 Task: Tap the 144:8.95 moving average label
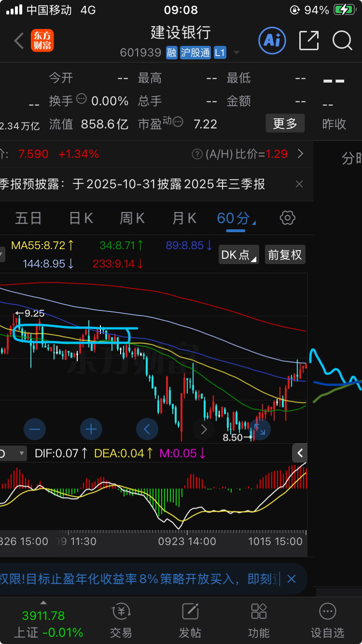pos(48,264)
